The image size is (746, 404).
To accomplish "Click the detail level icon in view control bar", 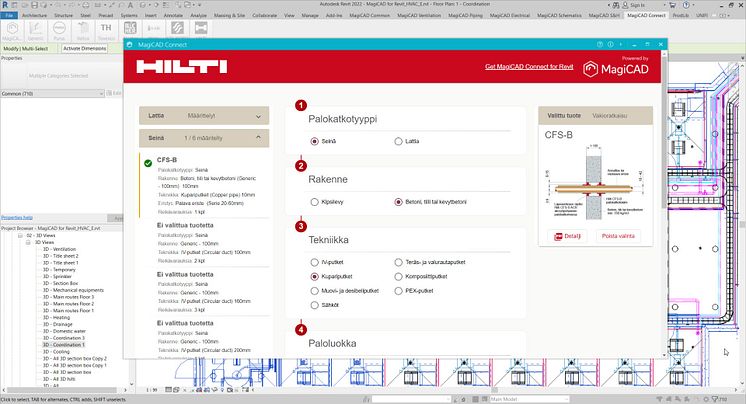I will [168, 390].
